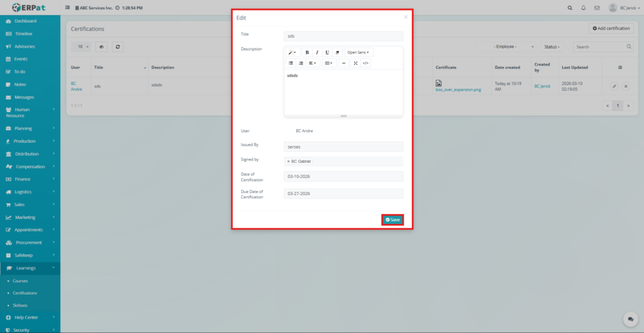
Task: Toggle the code view button
Action: pos(365,63)
